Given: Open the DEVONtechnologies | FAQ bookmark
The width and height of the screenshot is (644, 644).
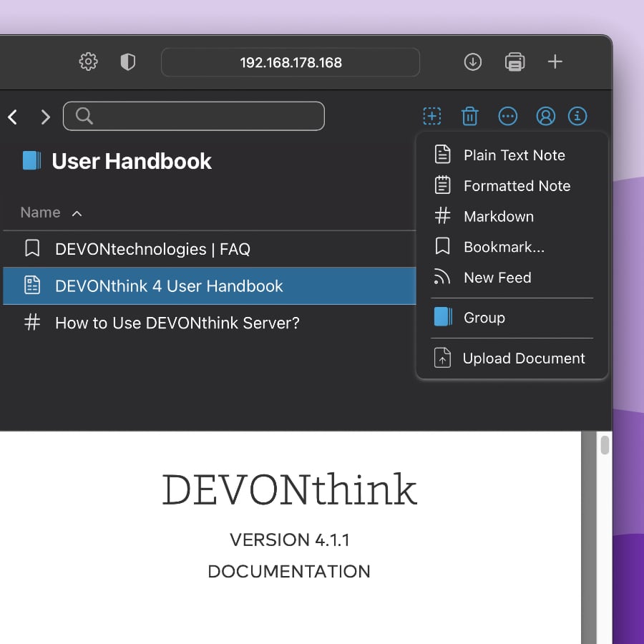Looking at the screenshot, I should tap(152, 249).
